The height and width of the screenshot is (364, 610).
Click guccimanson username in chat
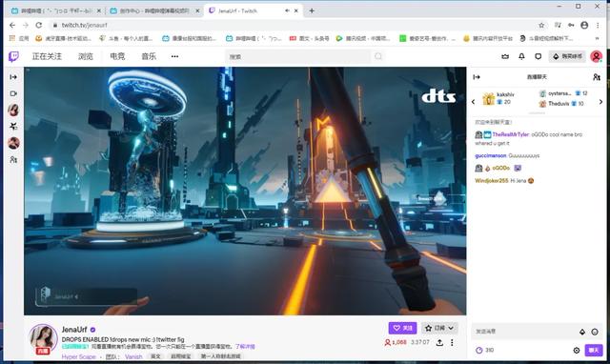pyautogui.click(x=491, y=155)
